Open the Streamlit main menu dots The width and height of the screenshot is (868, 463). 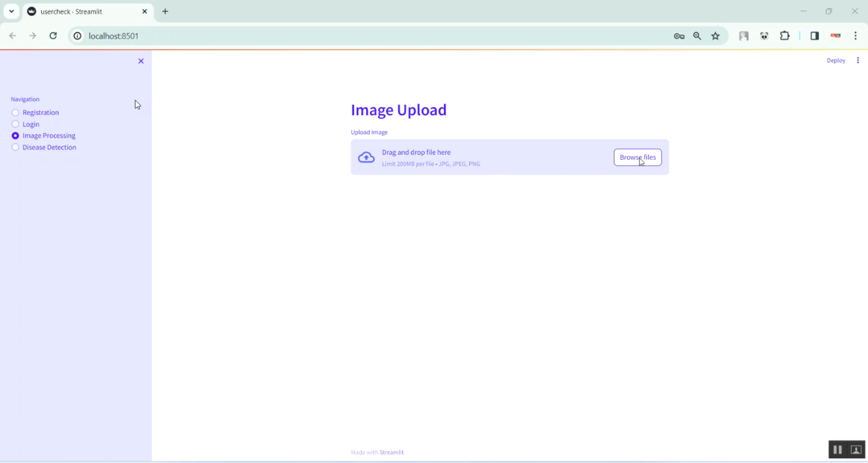(858, 60)
